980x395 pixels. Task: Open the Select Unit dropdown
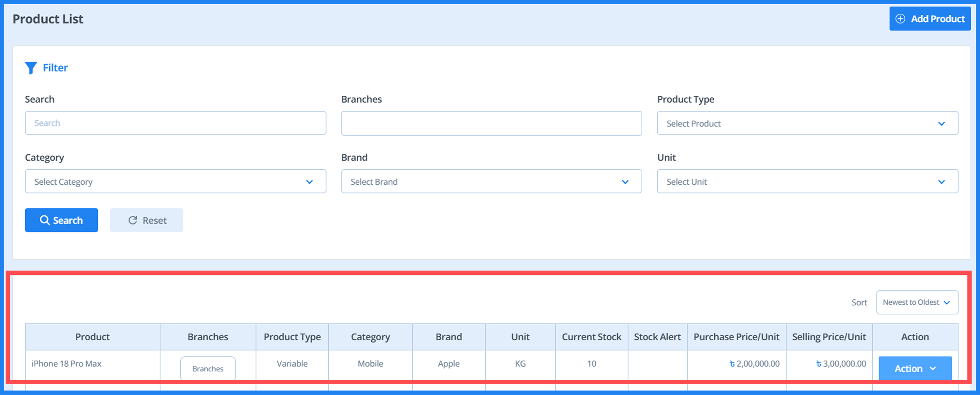coord(807,182)
